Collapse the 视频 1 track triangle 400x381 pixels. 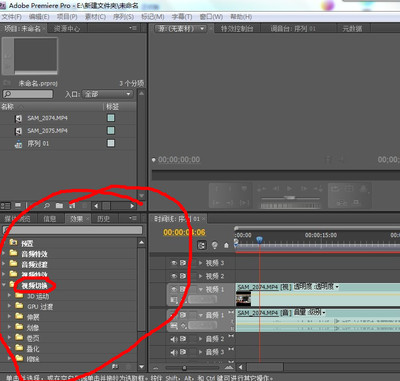click(x=201, y=289)
